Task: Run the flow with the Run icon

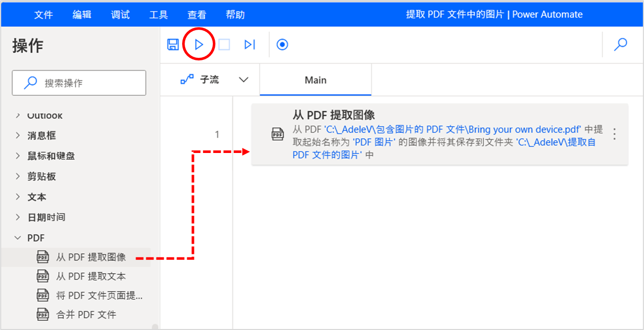Action: 198,45
